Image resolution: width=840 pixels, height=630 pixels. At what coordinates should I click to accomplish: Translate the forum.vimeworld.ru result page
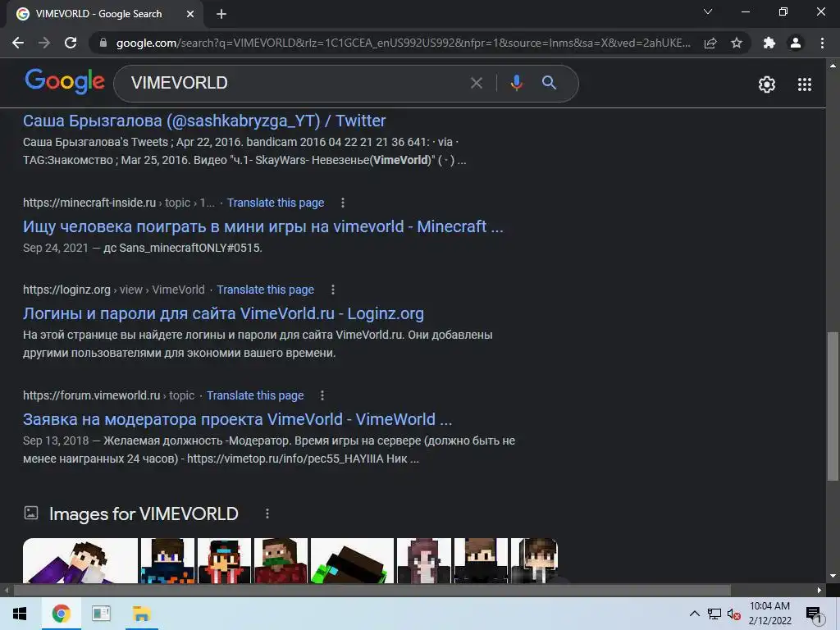pos(255,395)
